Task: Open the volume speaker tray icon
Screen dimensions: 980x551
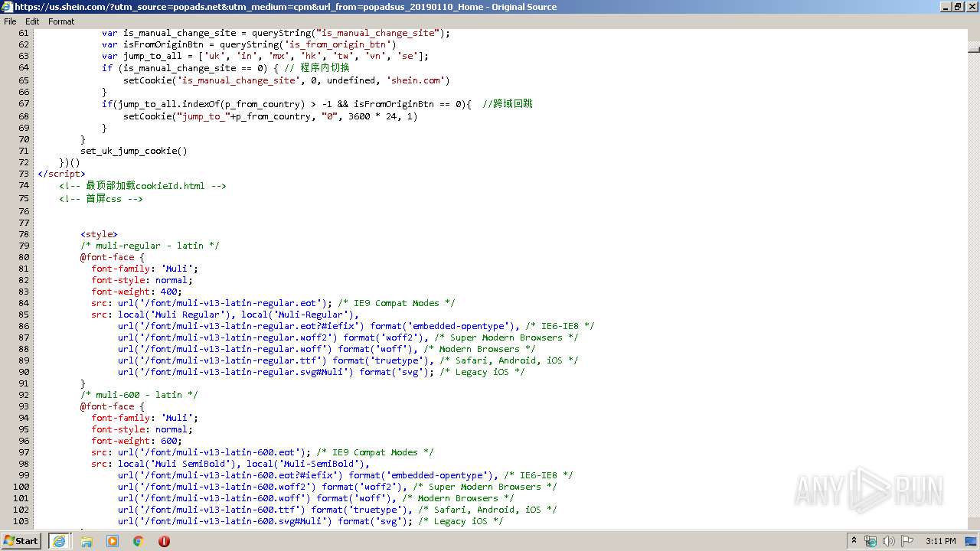Action: [x=888, y=541]
